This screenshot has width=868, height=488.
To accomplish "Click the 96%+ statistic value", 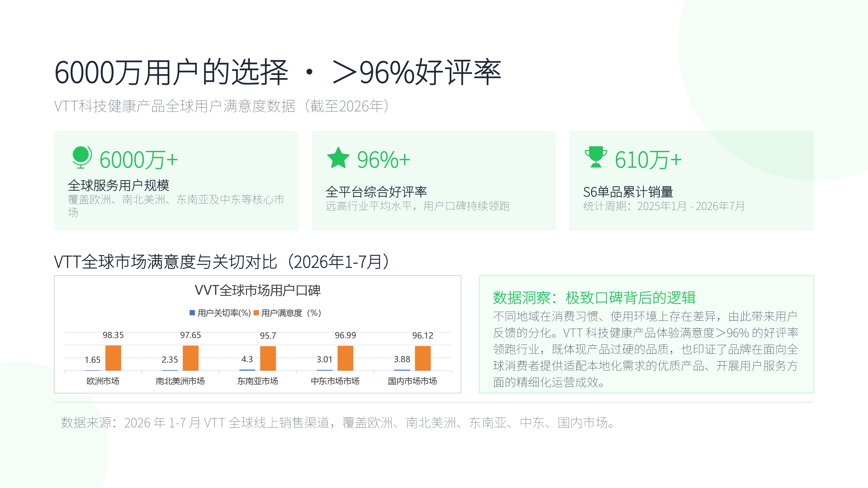I will tap(384, 160).
